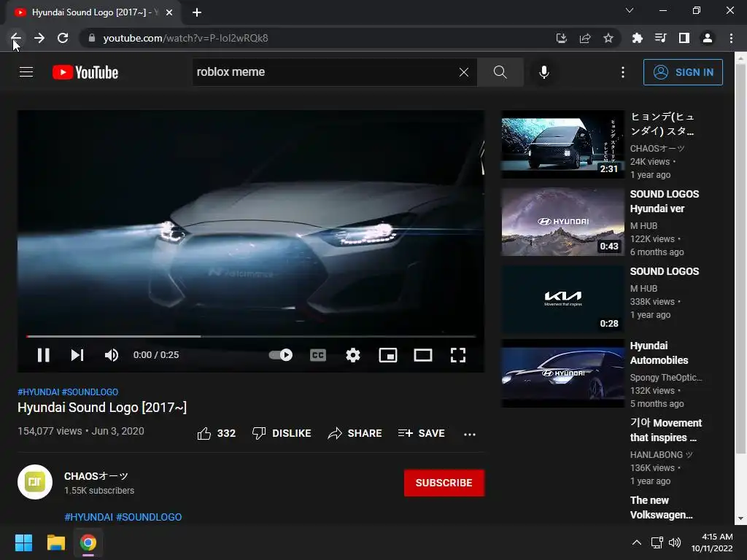Subscribe to CHAOS channel
Screen dimensions: 747x560
tap(444, 483)
